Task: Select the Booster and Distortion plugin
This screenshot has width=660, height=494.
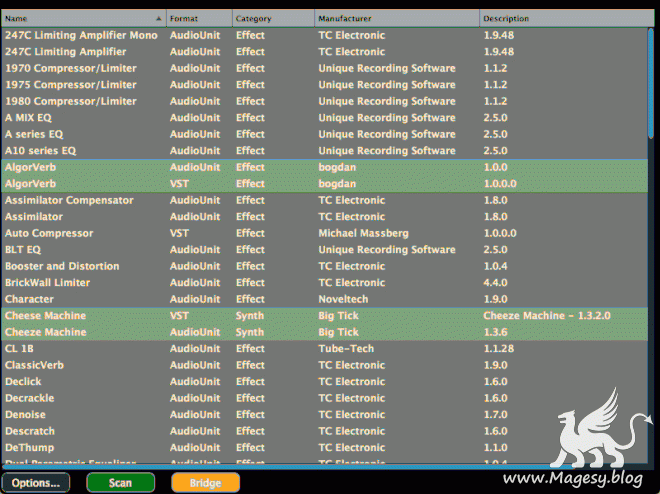Action: coord(325,266)
